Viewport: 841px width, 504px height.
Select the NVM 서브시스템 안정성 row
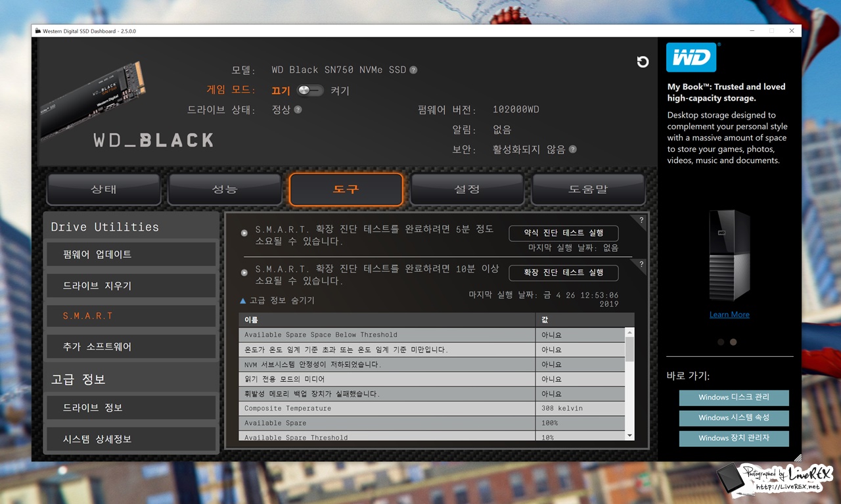click(432, 364)
